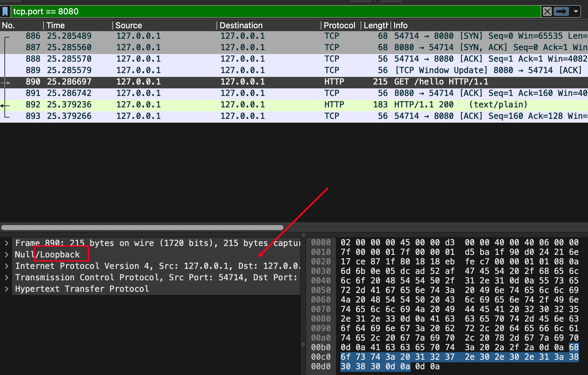Expand the Internet Protocol Version 4 item
Screen dimensions: 588x375
6,266
